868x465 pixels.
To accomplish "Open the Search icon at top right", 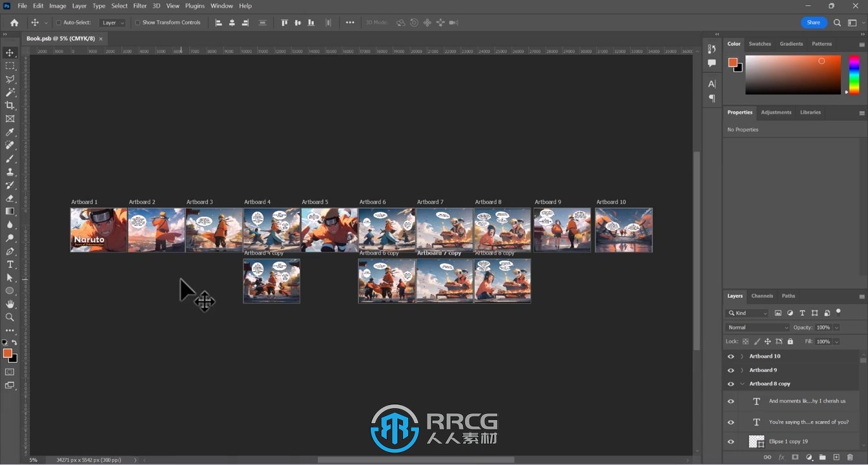I will pyautogui.click(x=837, y=23).
